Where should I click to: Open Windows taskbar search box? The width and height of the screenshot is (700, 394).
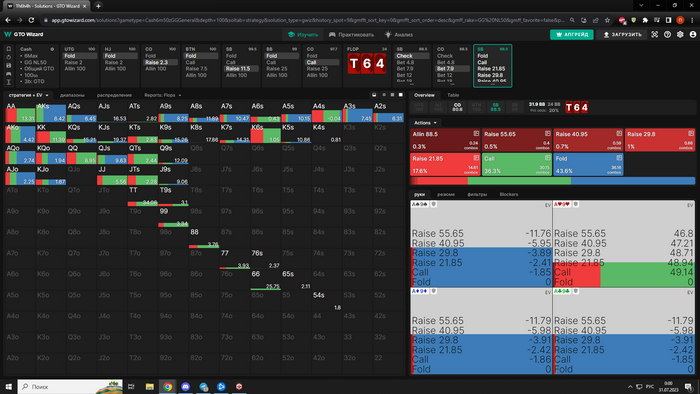tap(70, 386)
